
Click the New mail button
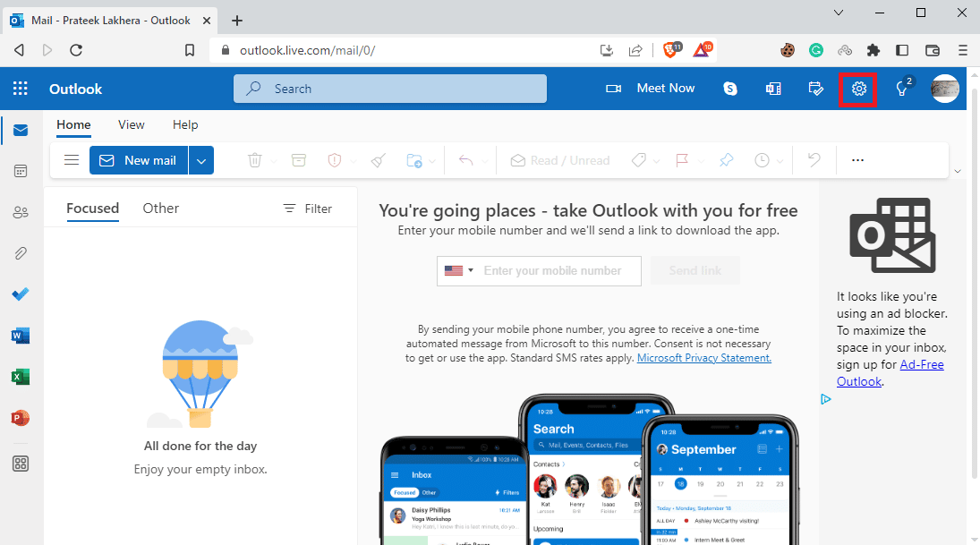pyautogui.click(x=139, y=160)
